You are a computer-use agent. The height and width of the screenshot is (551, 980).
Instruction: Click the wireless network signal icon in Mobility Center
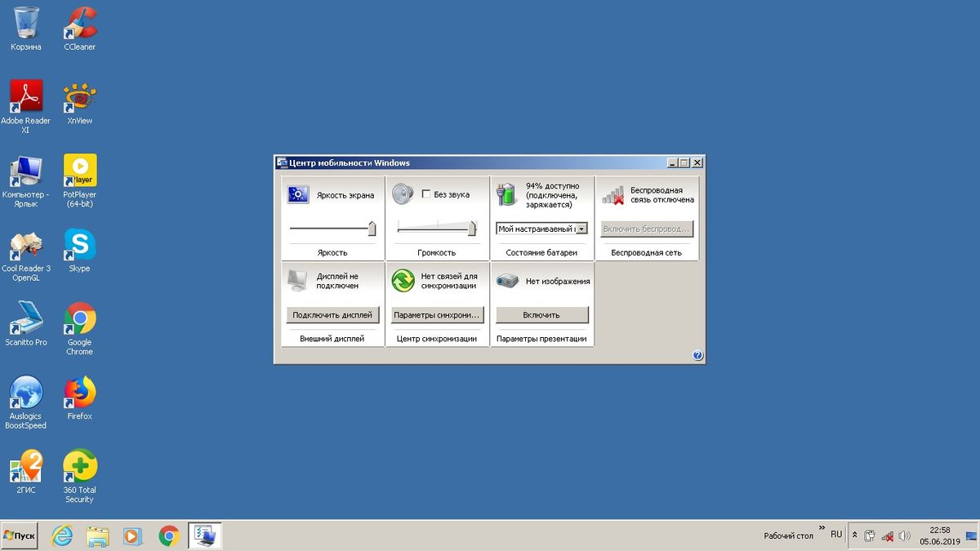(612, 195)
